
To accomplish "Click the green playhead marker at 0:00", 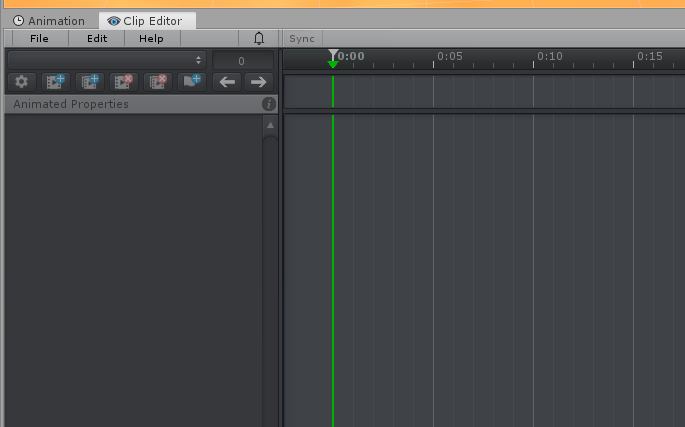I will (333, 65).
